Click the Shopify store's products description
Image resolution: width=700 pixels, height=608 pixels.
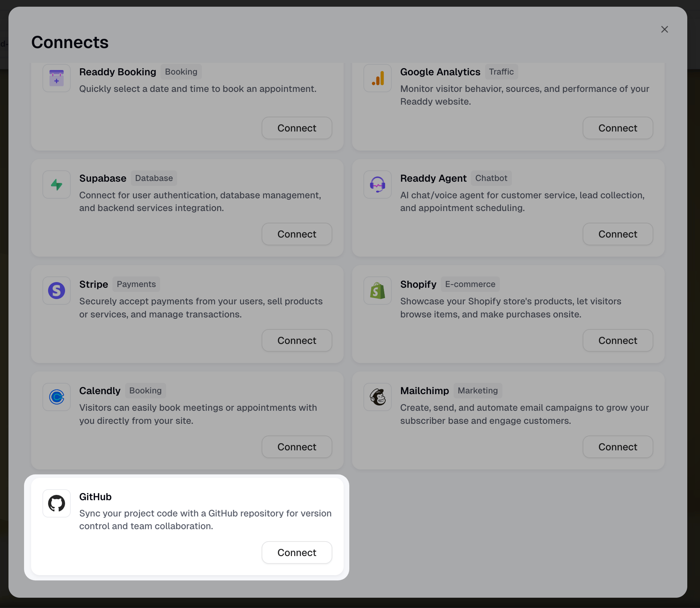pos(511,308)
